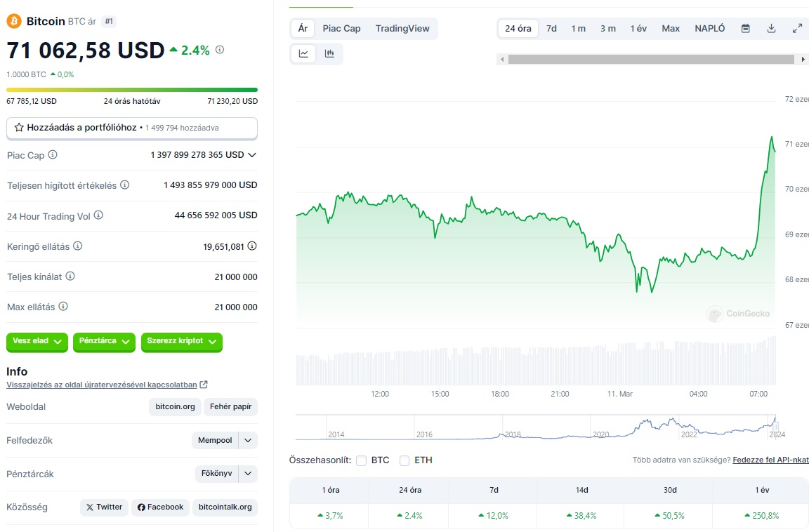Click the 71 062,58 USD price

pos(85,51)
